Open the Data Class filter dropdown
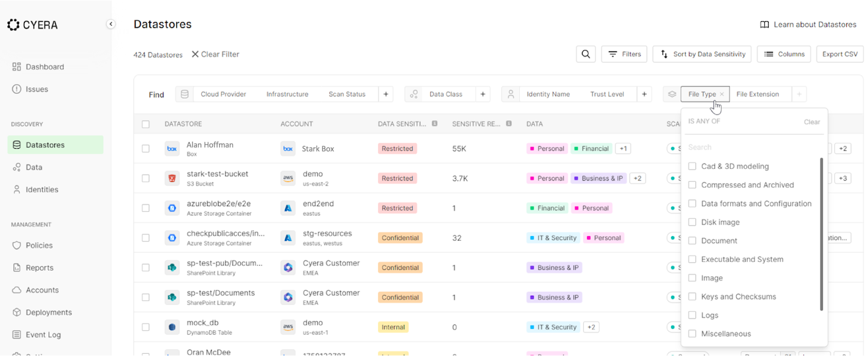Screen dimensions: 868x356 [x=446, y=94]
